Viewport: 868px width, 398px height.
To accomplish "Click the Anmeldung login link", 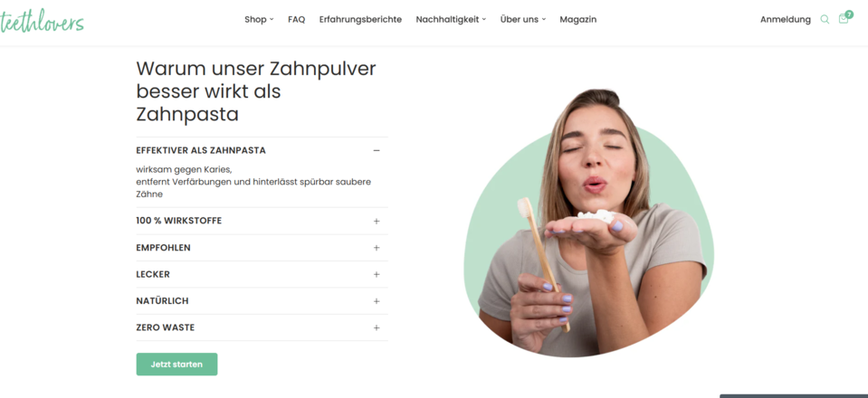I will pyautogui.click(x=785, y=19).
